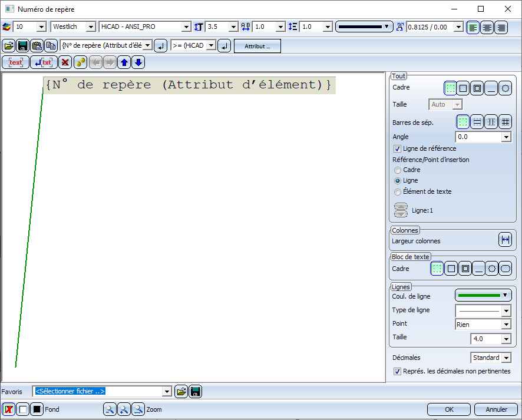Click the black Fond background swatch
The height and width of the screenshot is (420, 522).
coord(37,410)
